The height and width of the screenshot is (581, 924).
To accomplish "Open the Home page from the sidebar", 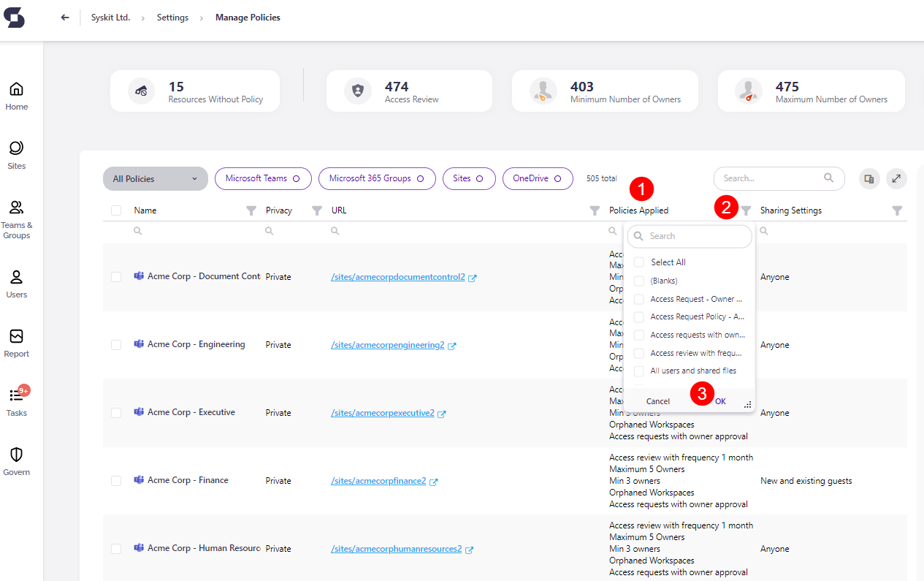I will (x=16, y=94).
